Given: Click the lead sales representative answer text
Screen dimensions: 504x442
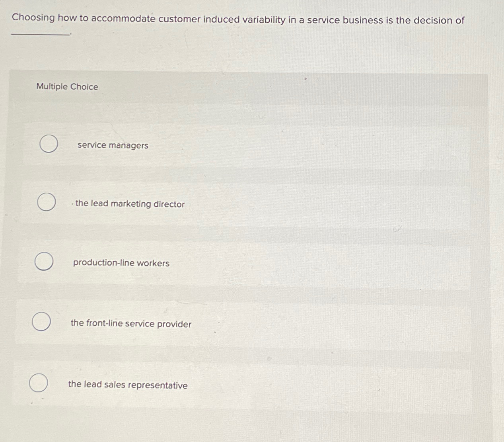Looking at the screenshot, I should pyautogui.click(x=128, y=385).
